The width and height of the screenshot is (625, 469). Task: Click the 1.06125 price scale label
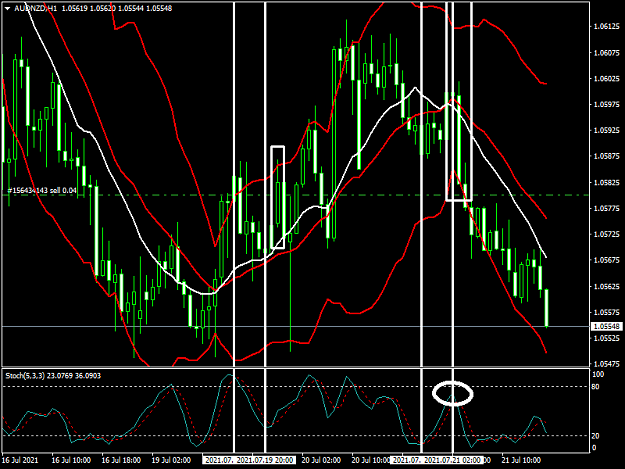pyautogui.click(x=607, y=26)
